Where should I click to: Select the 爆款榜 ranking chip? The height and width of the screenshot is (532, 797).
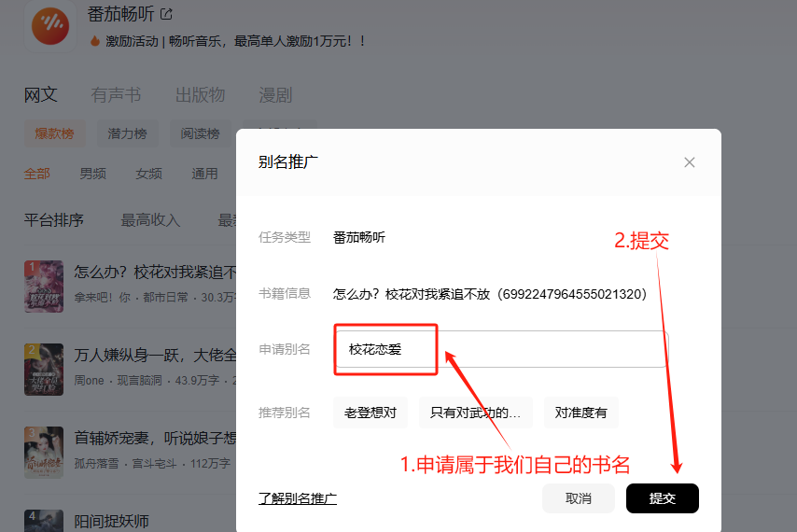pyautogui.click(x=54, y=133)
